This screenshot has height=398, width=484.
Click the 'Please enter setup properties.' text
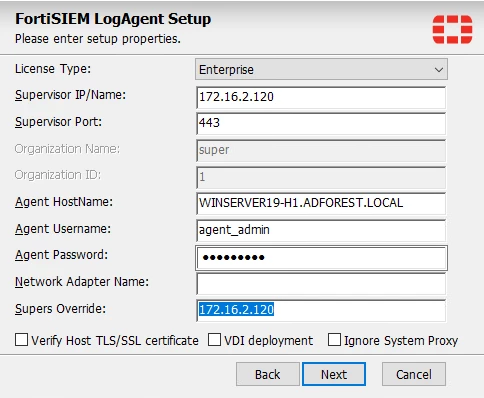pos(98,39)
